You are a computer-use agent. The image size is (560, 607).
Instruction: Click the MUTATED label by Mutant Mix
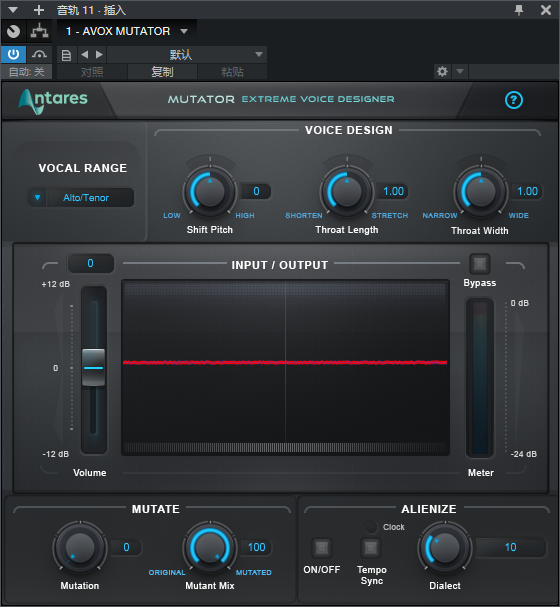pyautogui.click(x=254, y=573)
